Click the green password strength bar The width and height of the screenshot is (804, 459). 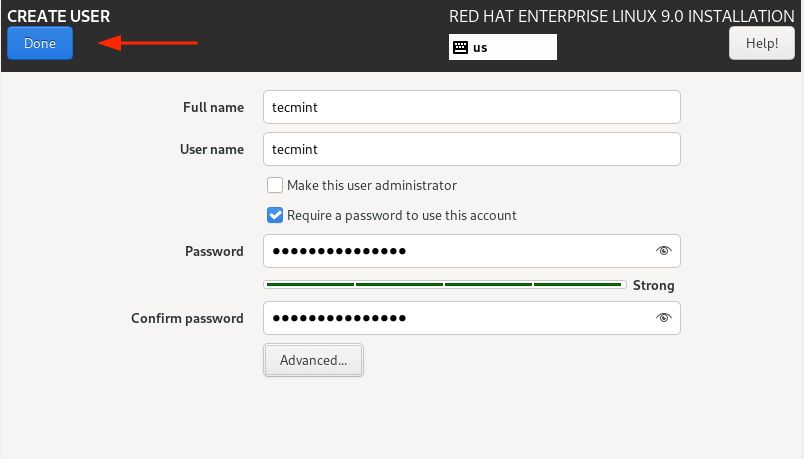[x=443, y=285]
